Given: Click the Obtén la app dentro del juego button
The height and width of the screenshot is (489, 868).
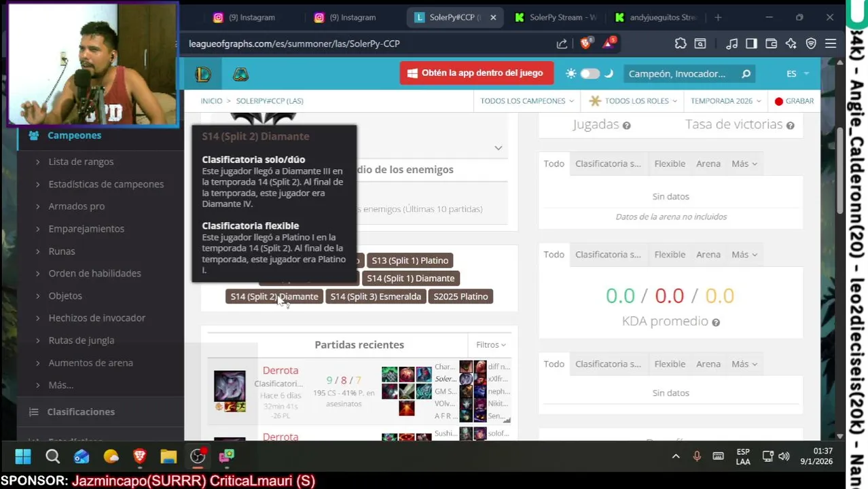Looking at the screenshot, I should click(476, 73).
